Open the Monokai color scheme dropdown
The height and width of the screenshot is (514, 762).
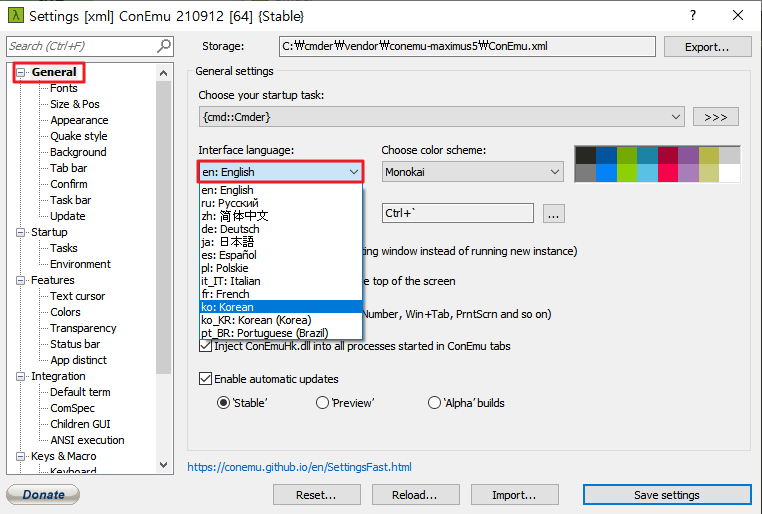click(x=472, y=172)
